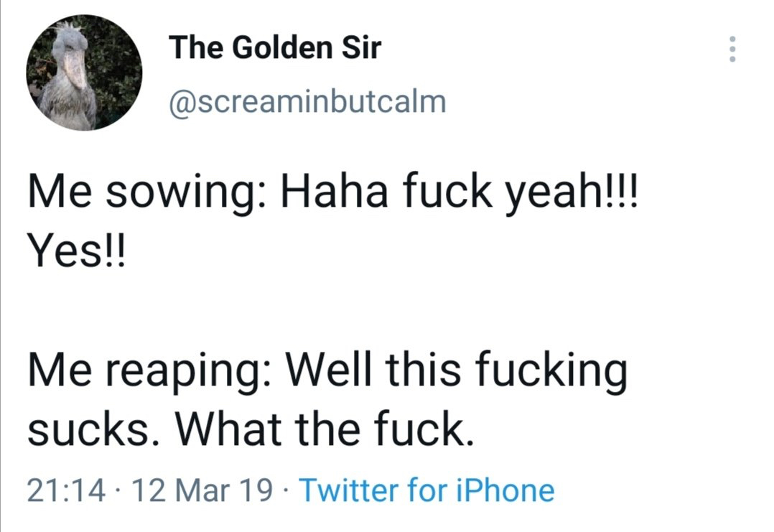Click the 12 Mar 19 date
The height and width of the screenshot is (532, 774).
click(x=203, y=491)
